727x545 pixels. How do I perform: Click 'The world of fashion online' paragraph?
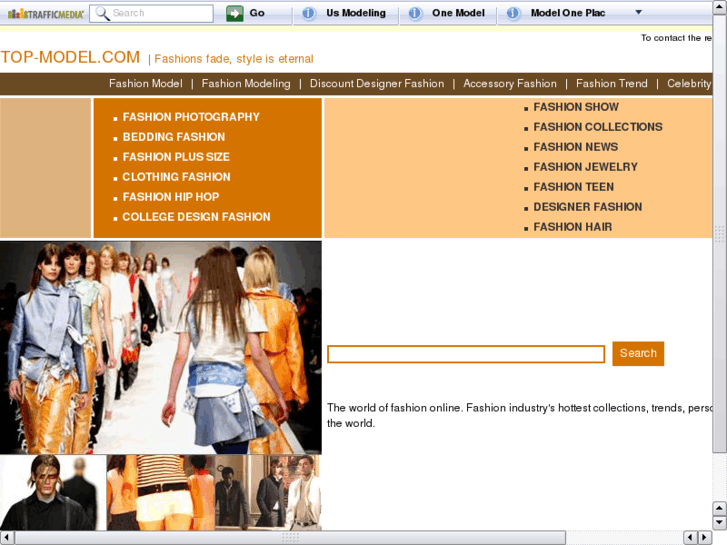coord(519,415)
